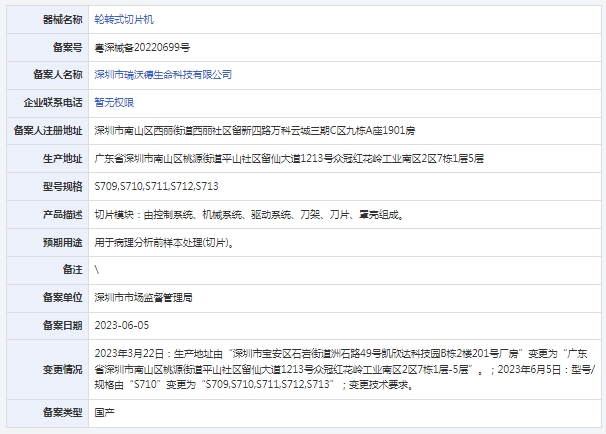Click the 预期用途 row label

pos(63,243)
